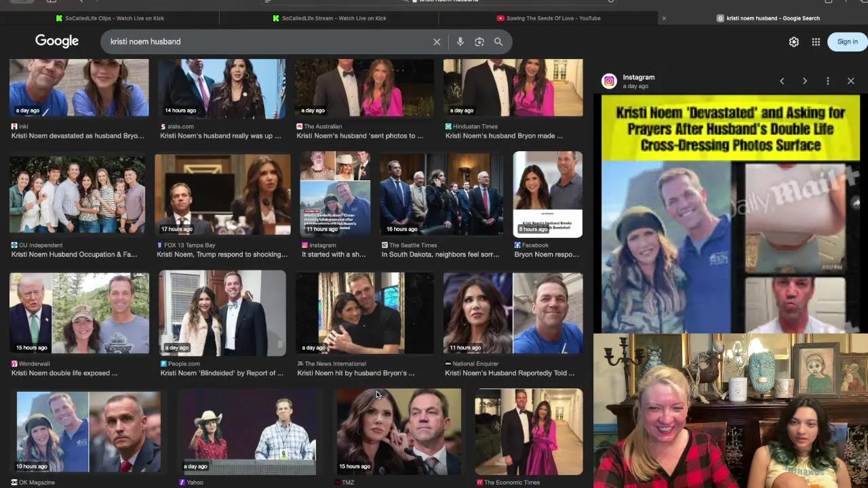Open search by image camera icon
The height and width of the screenshot is (488, 868).
click(479, 42)
